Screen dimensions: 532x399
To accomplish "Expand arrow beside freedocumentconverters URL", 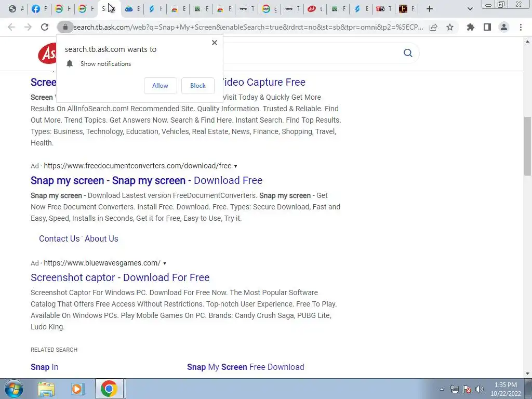I will pyautogui.click(x=235, y=166).
